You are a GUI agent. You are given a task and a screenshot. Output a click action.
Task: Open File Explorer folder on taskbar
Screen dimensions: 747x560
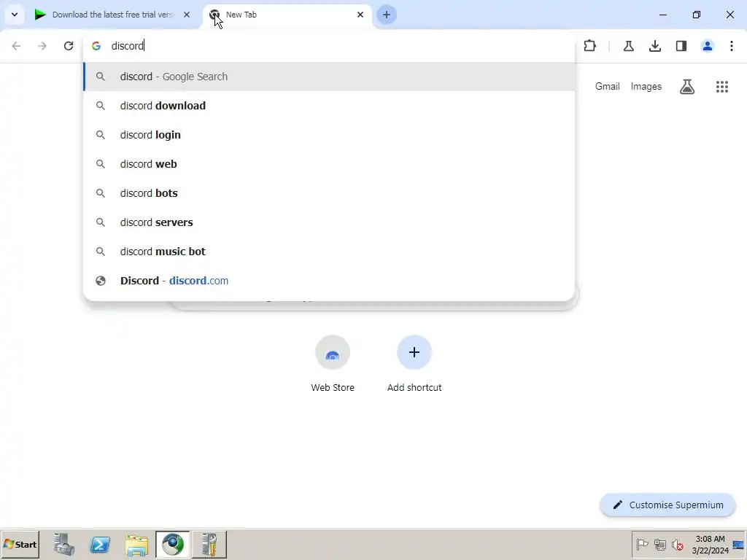(136, 544)
